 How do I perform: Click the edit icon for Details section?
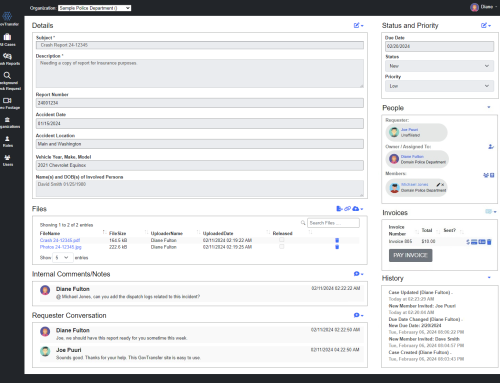click(x=357, y=25)
